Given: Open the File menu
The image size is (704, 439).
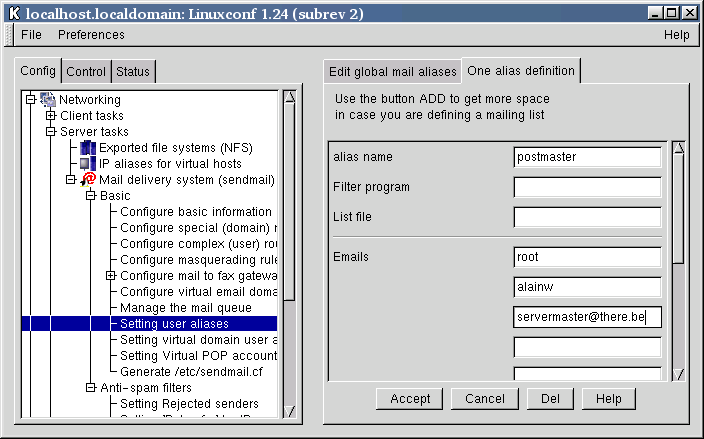Looking at the screenshot, I should 31,35.
